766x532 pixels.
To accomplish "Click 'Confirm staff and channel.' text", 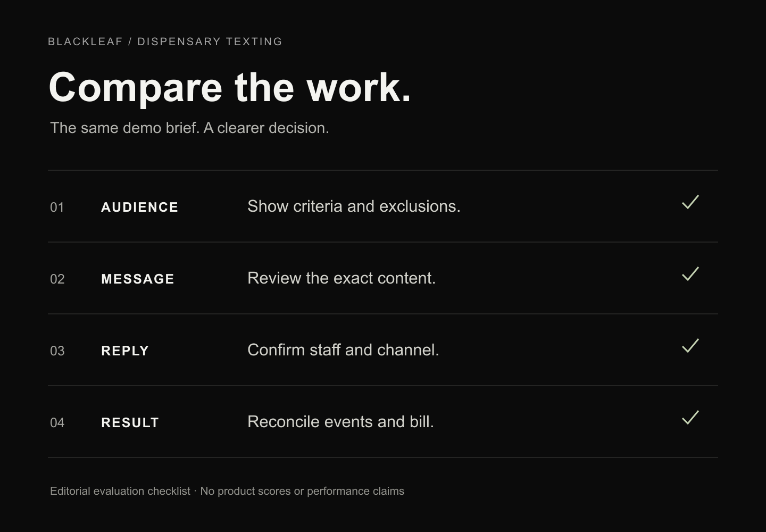I will (343, 350).
